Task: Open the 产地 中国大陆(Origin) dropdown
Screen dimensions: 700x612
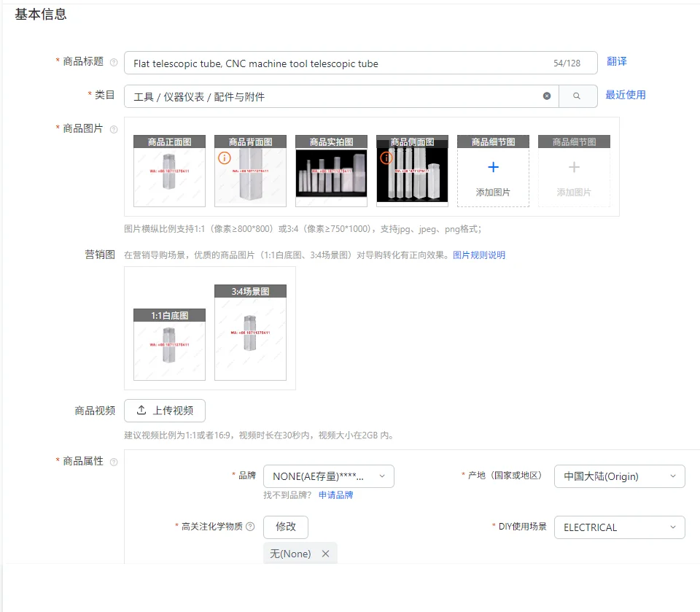Action: (620, 476)
